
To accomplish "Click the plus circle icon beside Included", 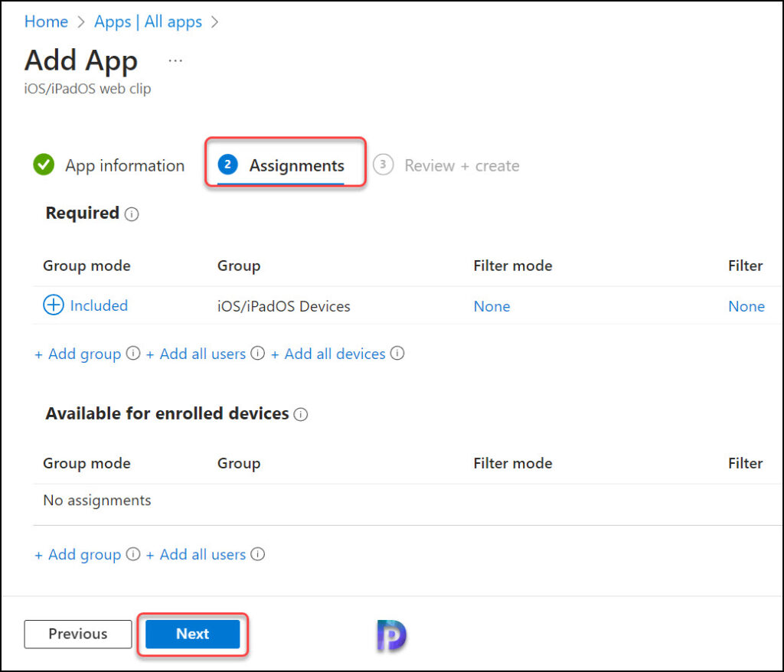I will (x=54, y=305).
